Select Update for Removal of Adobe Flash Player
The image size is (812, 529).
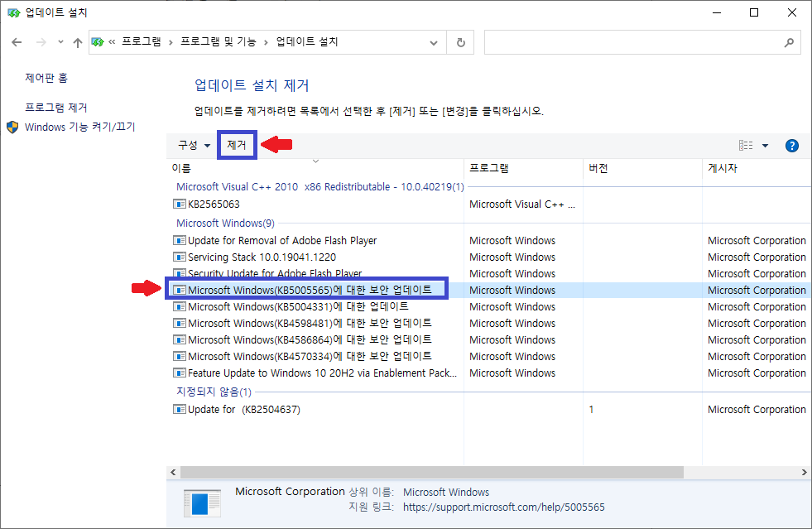click(282, 240)
